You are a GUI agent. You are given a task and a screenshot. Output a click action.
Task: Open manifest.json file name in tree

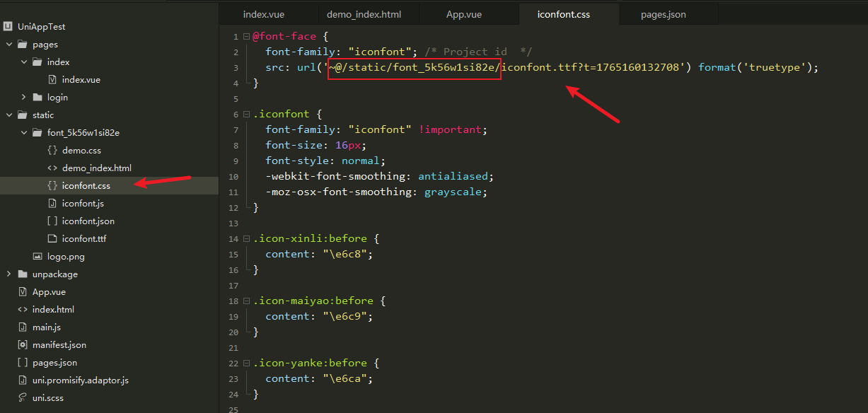(59, 344)
